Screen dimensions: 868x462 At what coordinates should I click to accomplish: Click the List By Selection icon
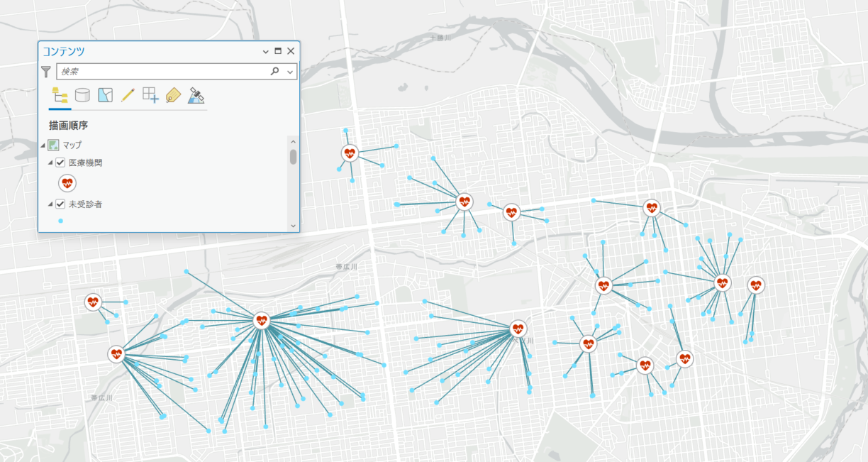pos(105,95)
